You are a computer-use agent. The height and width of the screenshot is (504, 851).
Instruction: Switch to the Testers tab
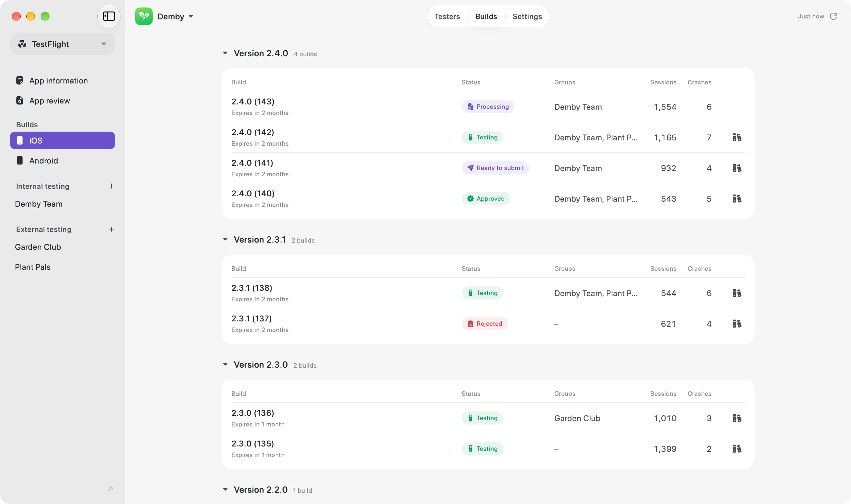(447, 16)
